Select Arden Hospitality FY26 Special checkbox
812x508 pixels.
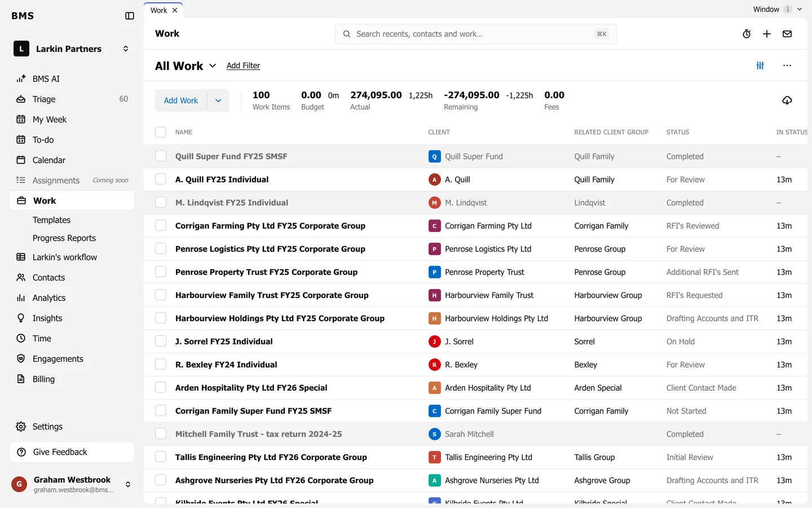coord(161,388)
